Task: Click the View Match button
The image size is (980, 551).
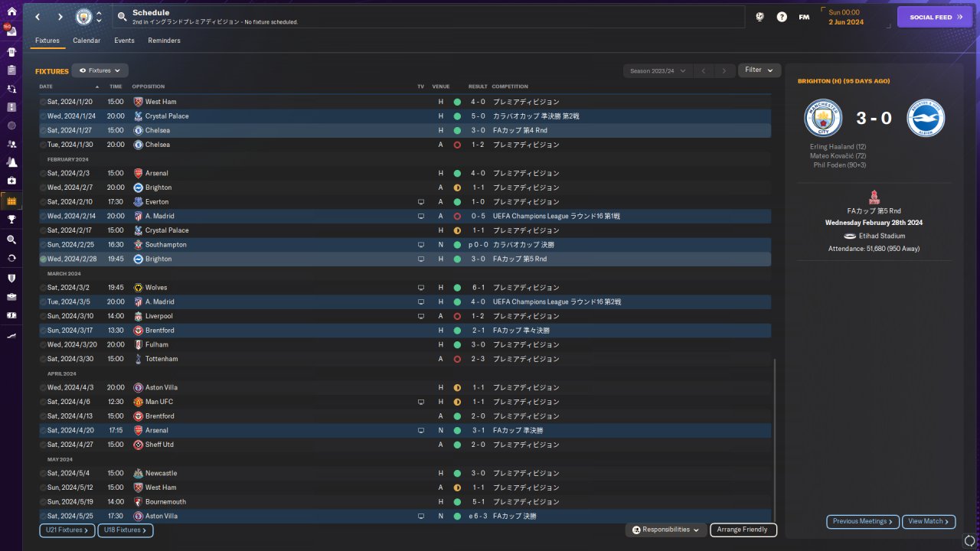Action: (x=929, y=521)
